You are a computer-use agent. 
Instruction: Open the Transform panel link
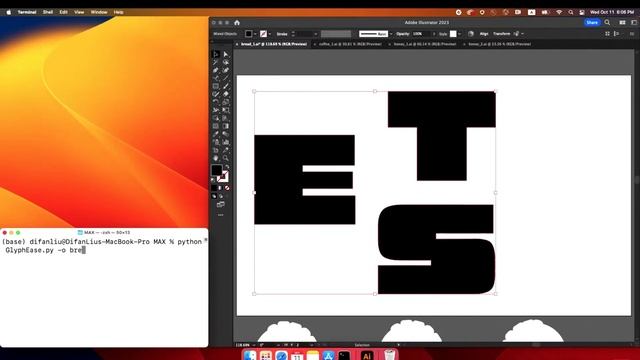pos(502,34)
